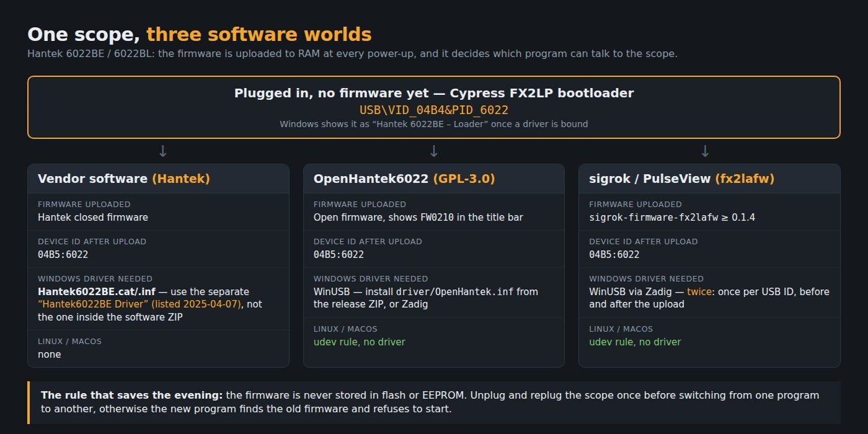Select "Hantek closed firmware" value
868x434 pixels.
pyautogui.click(x=93, y=217)
